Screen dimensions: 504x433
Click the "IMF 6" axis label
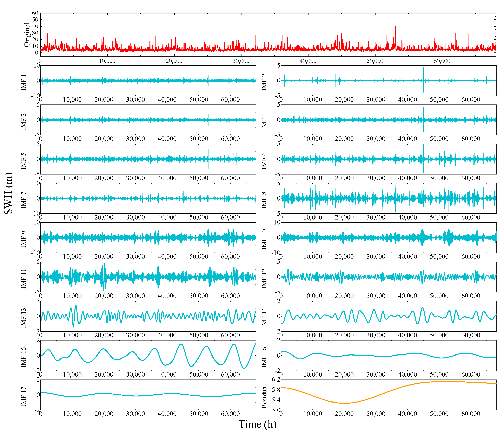[x=264, y=161]
